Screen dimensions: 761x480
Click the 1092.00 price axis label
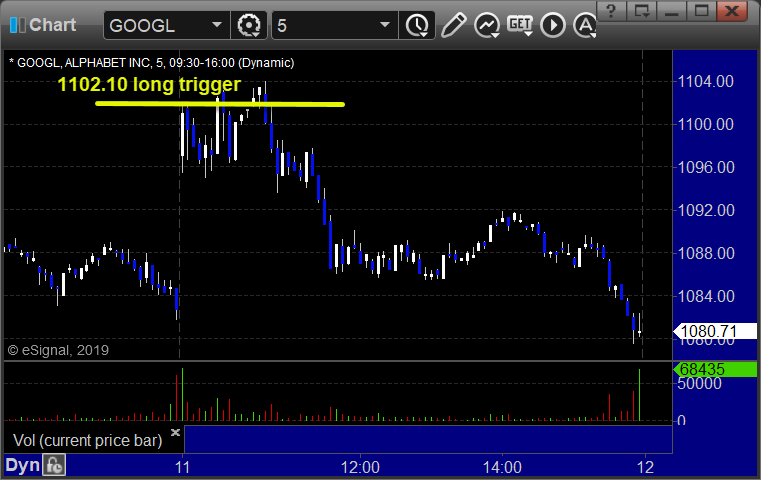tap(706, 210)
